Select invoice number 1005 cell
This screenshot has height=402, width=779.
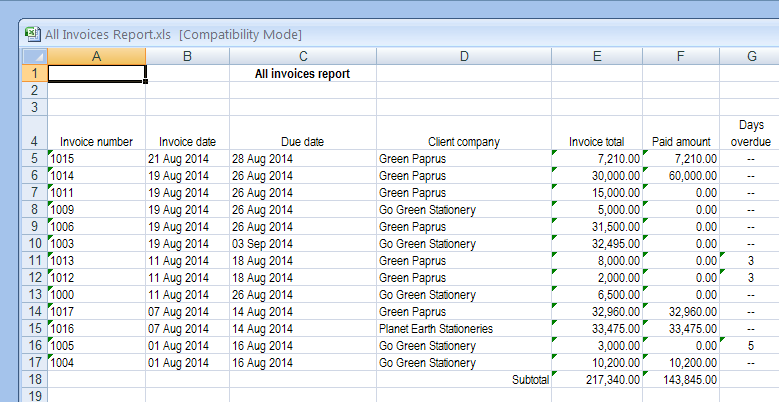coord(96,345)
